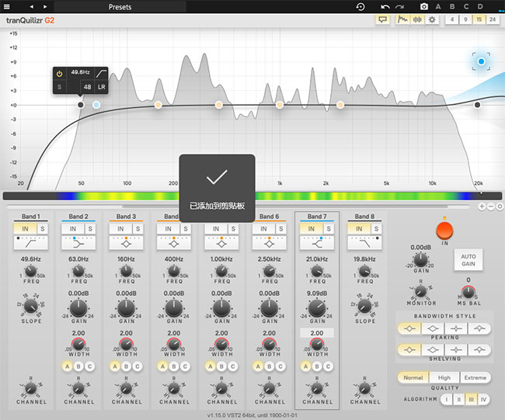The image size is (505, 420).
Task: Reset zoom with circle icon
Action: 500,207
